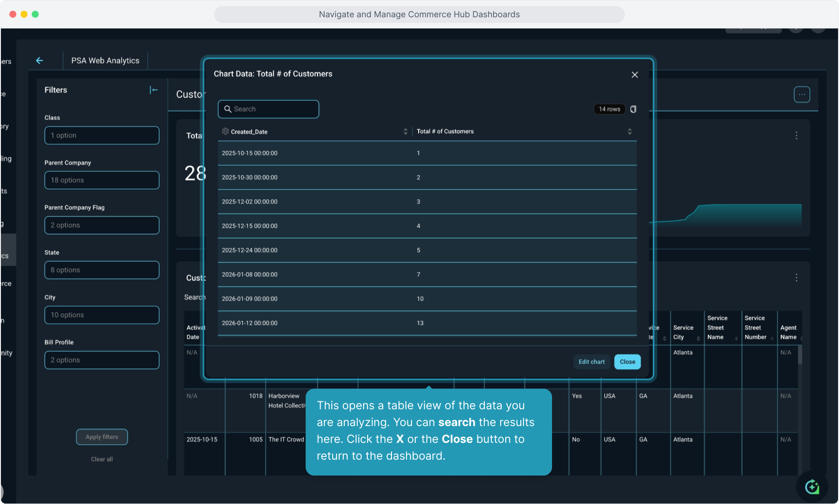This screenshot has width=839, height=504.
Task: Expand the City filter with 10 options
Action: [102, 315]
